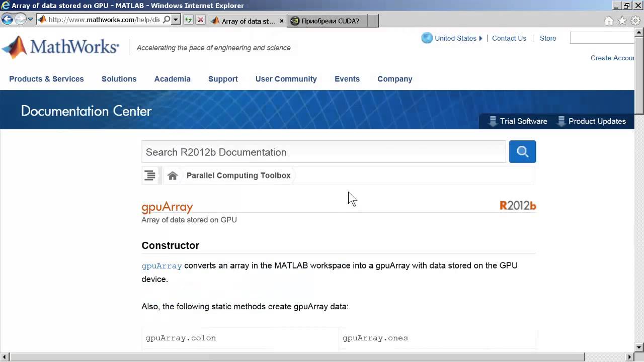Open the Trial Software link
The height and width of the screenshot is (362, 644).
pos(523,121)
